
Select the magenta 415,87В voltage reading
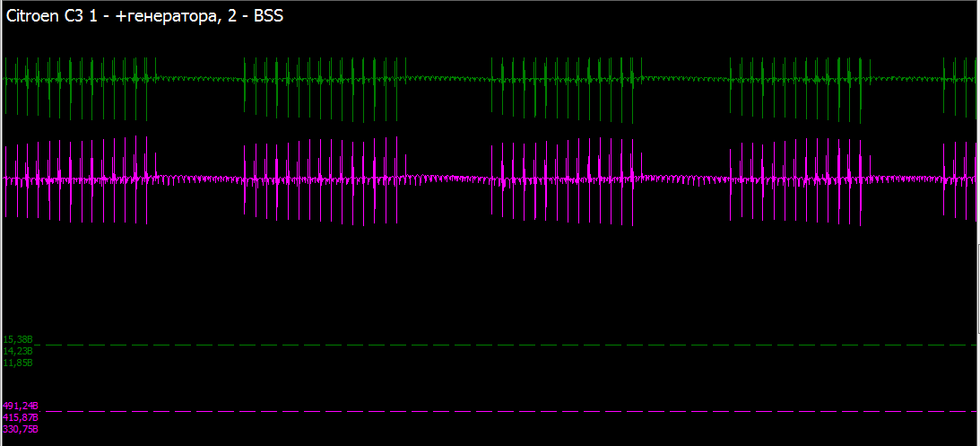[x=20, y=417]
